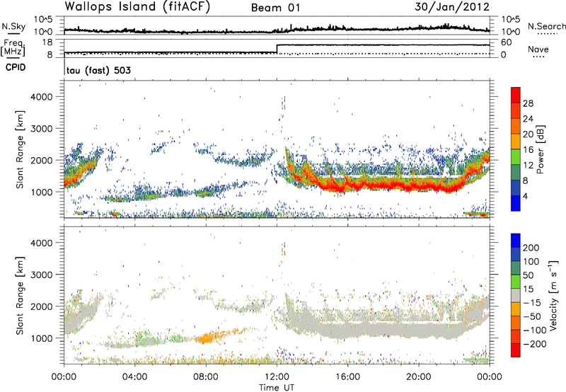The height and width of the screenshot is (392, 566).
Task: Click the '20:00' time axis tick label
Action: pyautogui.click(x=419, y=377)
